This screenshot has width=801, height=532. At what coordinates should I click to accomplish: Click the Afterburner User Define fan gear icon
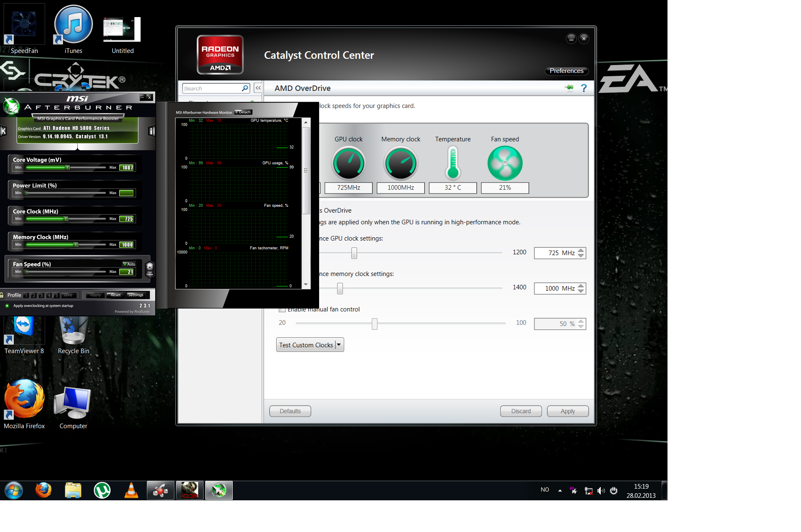[150, 269]
